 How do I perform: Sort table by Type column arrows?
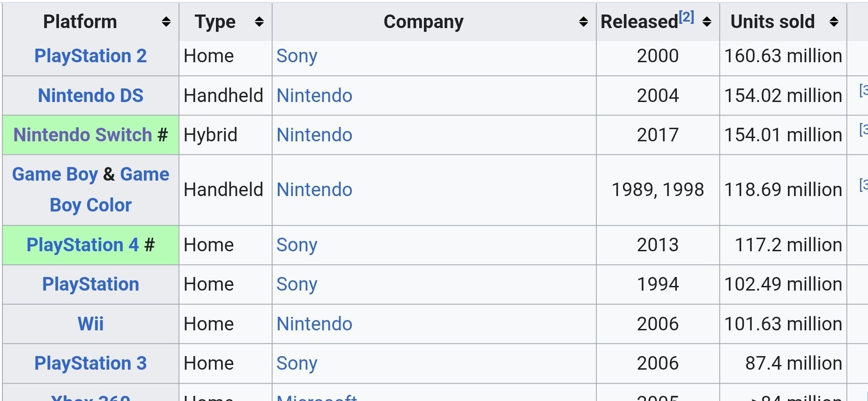point(259,22)
